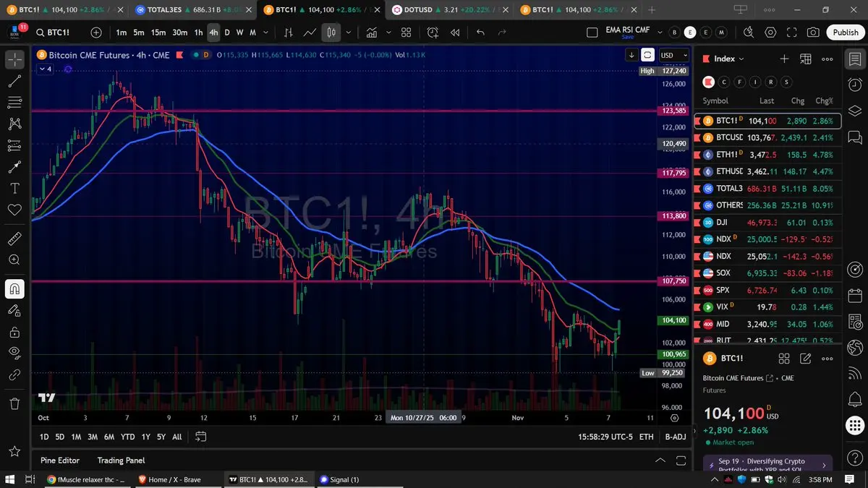Image resolution: width=868 pixels, height=488 pixels.
Task: Undo the last chart action
Action: [x=481, y=33]
